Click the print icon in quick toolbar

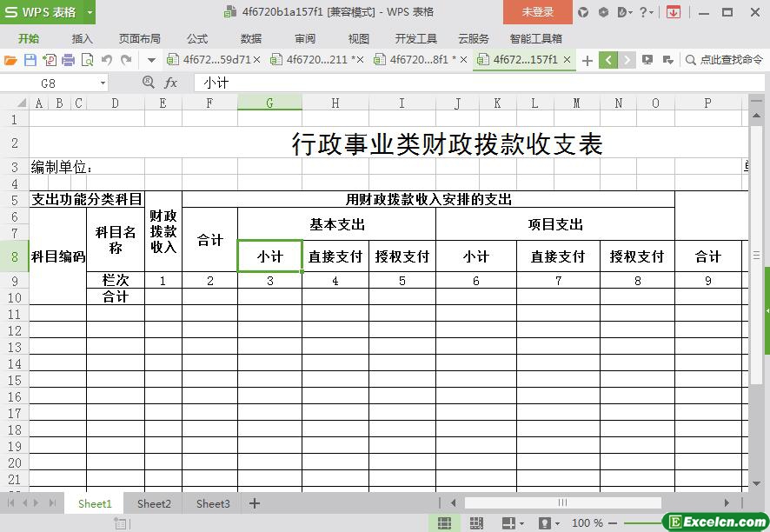68,60
